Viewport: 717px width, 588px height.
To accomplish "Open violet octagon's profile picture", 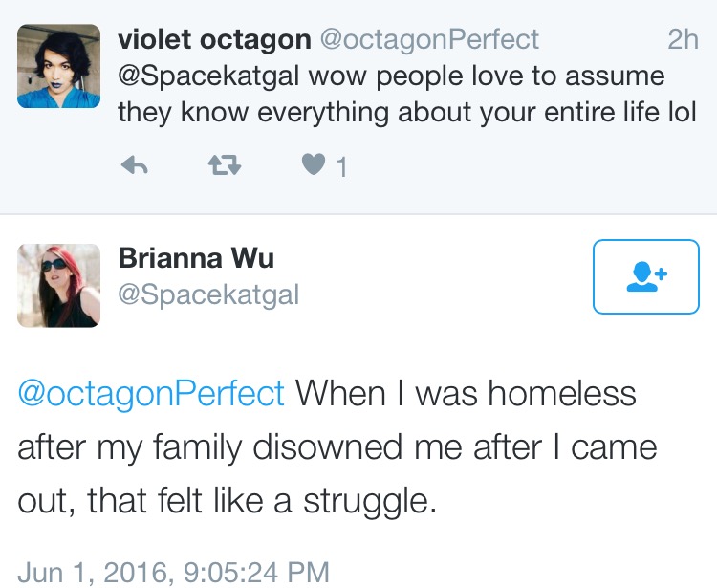I will click(x=58, y=66).
